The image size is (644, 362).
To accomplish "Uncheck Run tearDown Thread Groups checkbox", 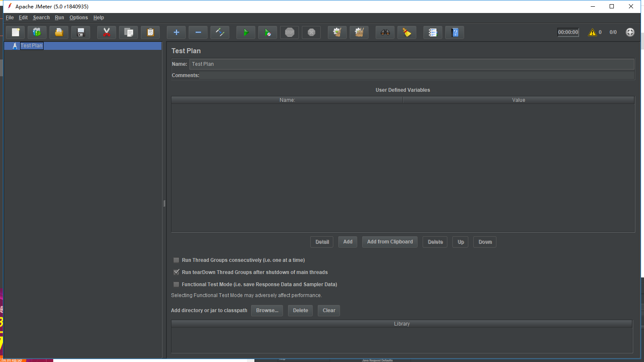I will [177, 272].
